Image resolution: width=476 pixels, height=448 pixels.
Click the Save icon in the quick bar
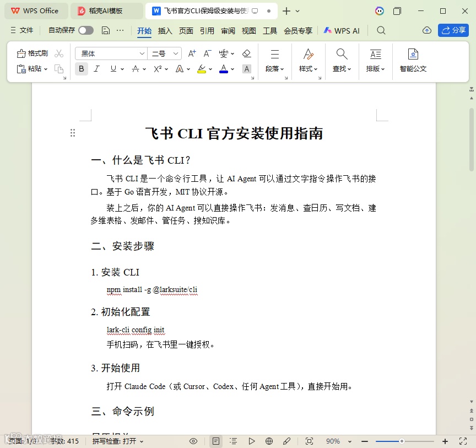click(x=106, y=30)
